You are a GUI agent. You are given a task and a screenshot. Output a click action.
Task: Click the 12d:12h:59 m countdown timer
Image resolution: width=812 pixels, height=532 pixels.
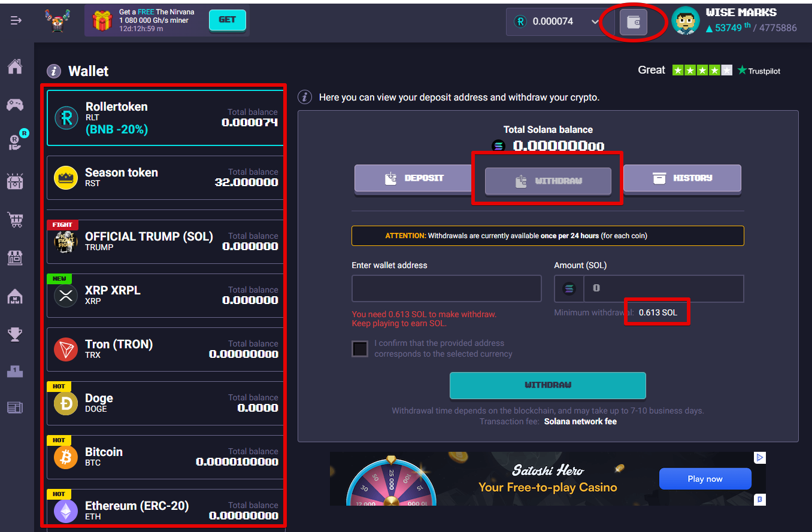coord(141,29)
